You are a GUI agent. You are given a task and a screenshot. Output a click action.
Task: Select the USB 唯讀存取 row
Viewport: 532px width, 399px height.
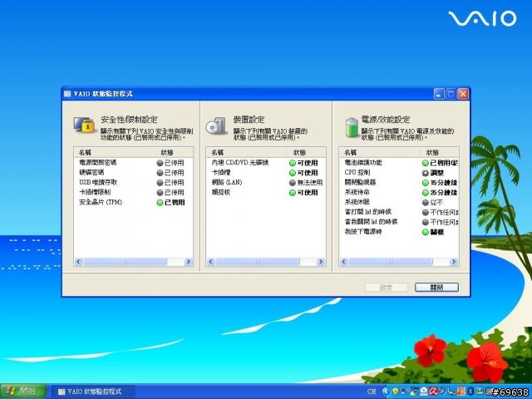(133, 183)
